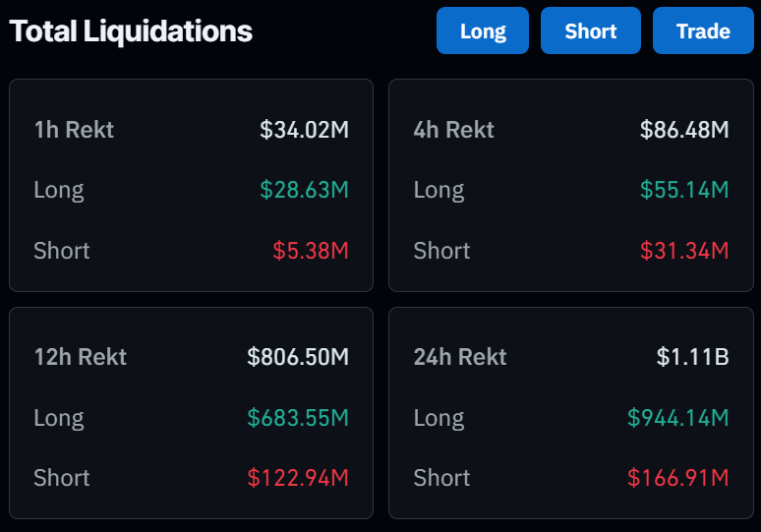Select the 4h Rekt card title

pyautogui.click(x=454, y=130)
